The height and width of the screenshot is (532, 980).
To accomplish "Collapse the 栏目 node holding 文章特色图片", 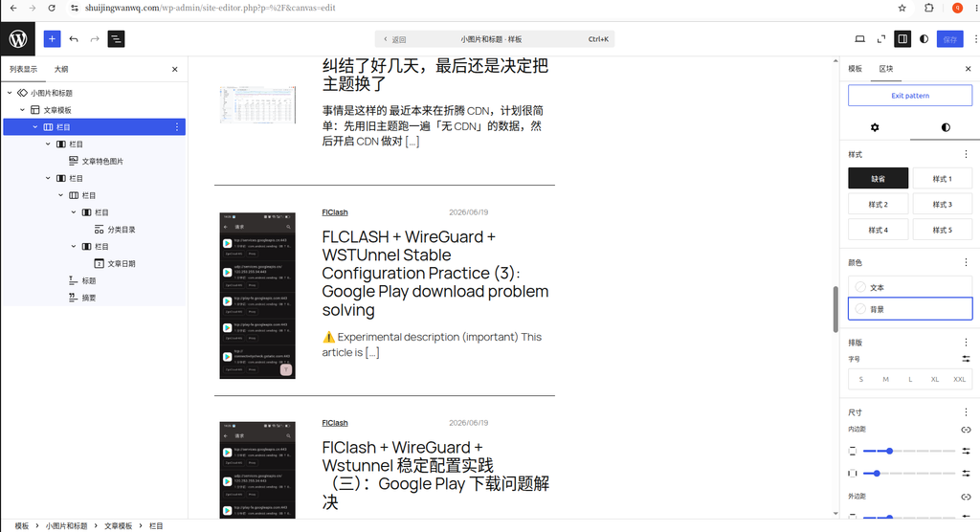I will pyautogui.click(x=48, y=144).
